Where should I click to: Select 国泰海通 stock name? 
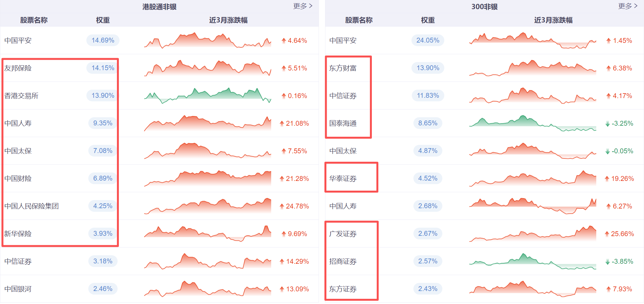[343, 123]
